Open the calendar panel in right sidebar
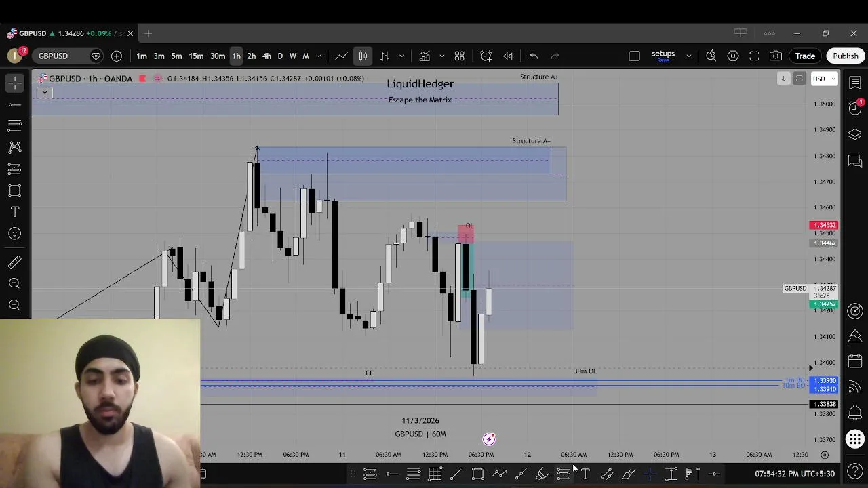 pos(855,361)
